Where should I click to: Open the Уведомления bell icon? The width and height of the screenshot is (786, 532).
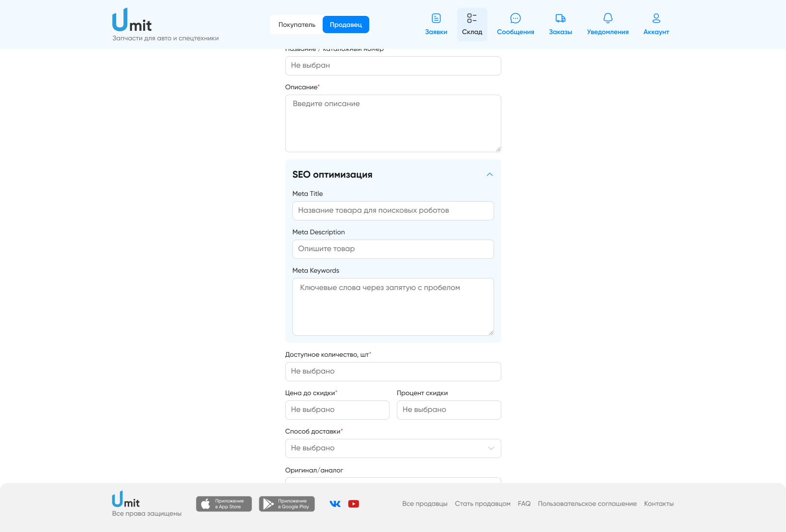pos(608,19)
